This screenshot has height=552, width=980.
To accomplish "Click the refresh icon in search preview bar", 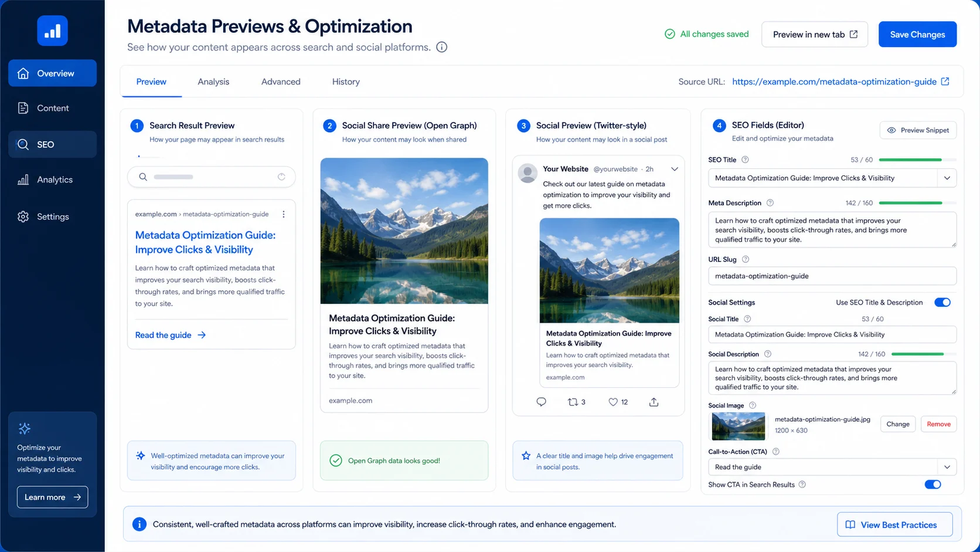I will point(281,177).
